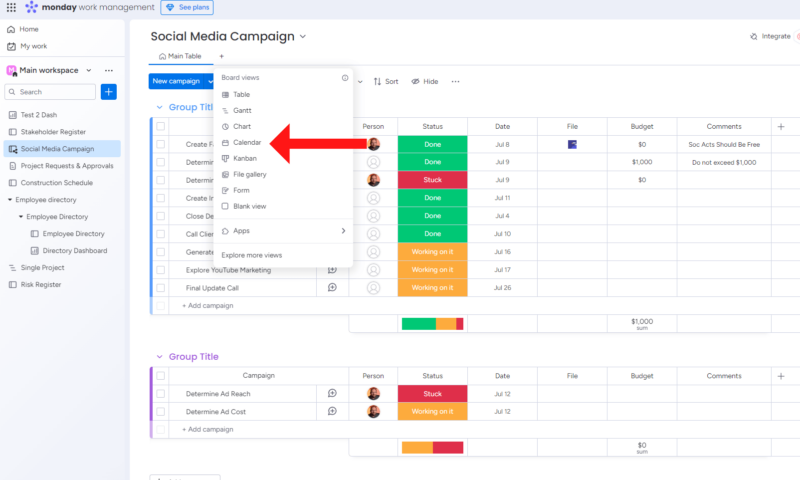Click first group status summary bar
The height and width of the screenshot is (480, 800).
[432, 323]
